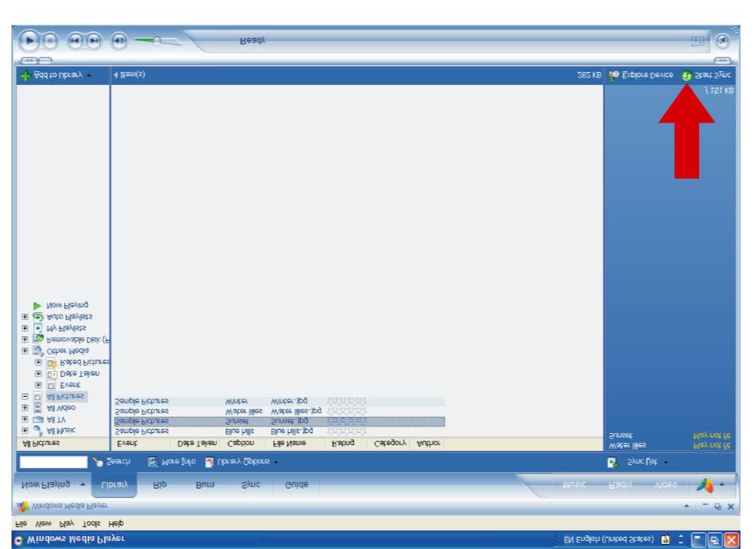Select the Blue hills.jpg row
Viewport: 756px width, 549px height.
(x=279, y=431)
